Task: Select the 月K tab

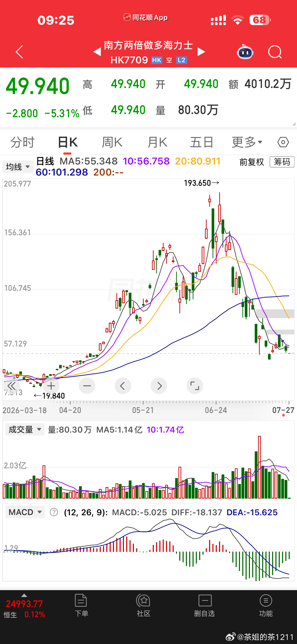Action: click(x=157, y=142)
